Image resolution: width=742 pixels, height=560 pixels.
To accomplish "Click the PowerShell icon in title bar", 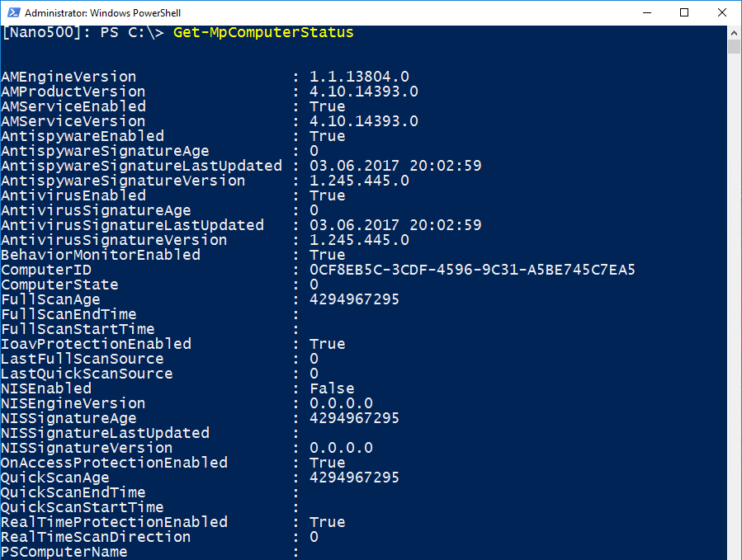I will [12, 13].
